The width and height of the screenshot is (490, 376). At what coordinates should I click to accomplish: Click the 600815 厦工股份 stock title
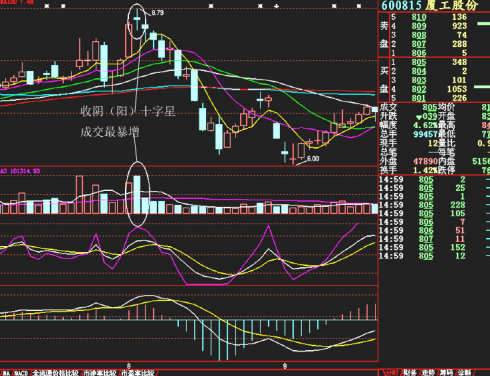pos(430,5)
